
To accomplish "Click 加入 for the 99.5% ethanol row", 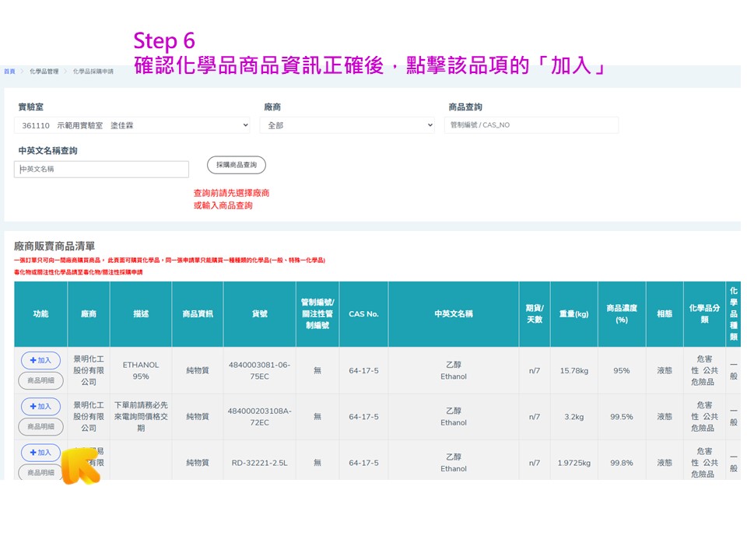I will click(x=40, y=407).
